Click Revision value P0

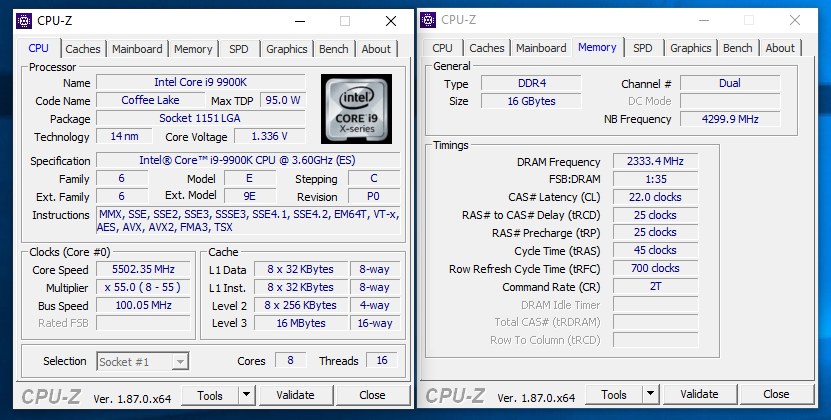click(374, 196)
